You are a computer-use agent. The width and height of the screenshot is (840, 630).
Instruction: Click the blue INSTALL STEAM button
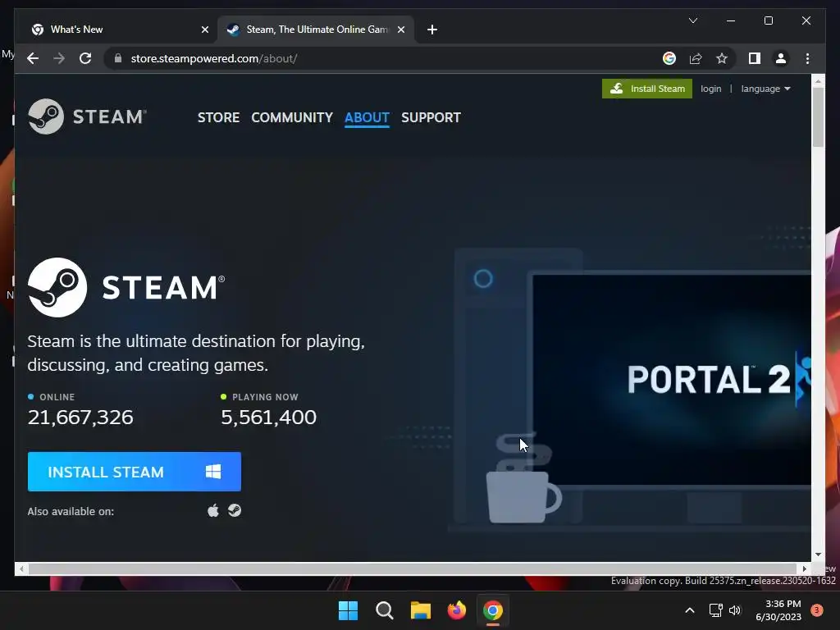(135, 472)
